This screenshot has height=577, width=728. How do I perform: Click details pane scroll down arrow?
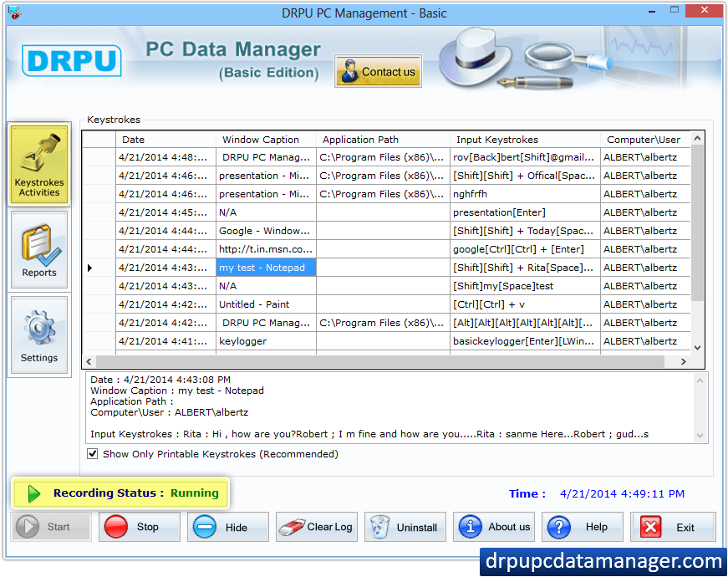(x=700, y=436)
